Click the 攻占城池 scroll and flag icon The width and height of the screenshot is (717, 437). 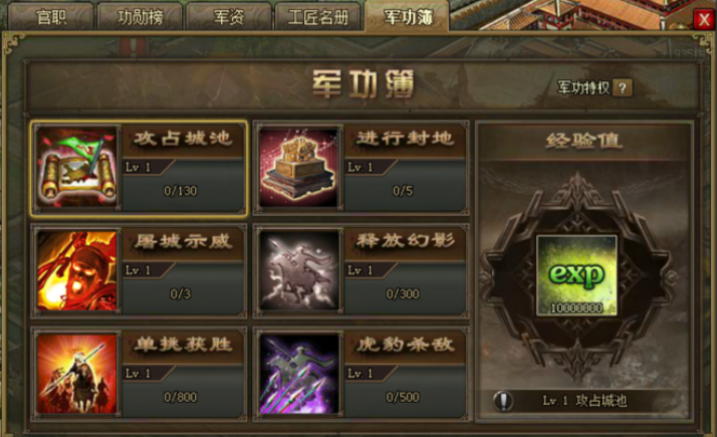point(77,168)
